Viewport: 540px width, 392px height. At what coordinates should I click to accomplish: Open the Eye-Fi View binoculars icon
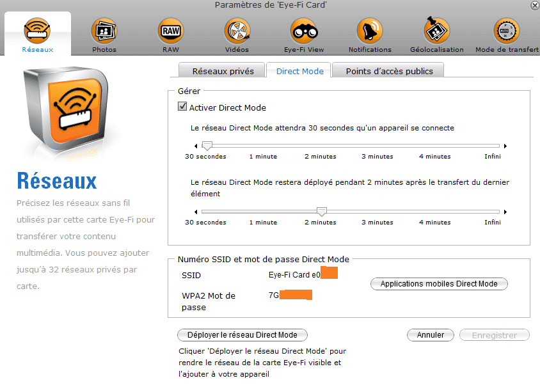pos(304,31)
